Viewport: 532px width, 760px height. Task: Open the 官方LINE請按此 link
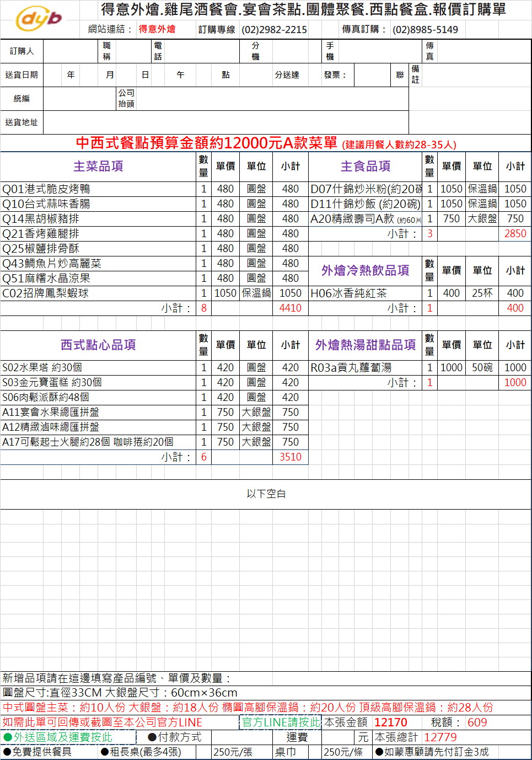[281, 722]
